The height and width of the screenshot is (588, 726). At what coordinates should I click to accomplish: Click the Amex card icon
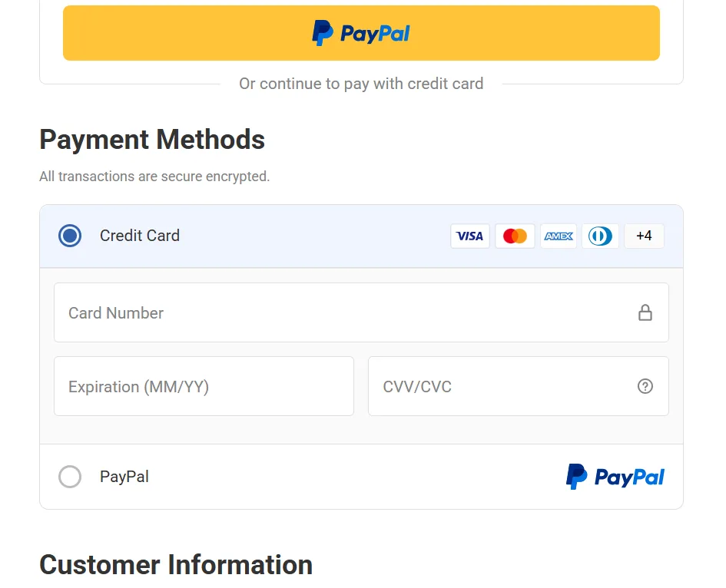point(558,236)
